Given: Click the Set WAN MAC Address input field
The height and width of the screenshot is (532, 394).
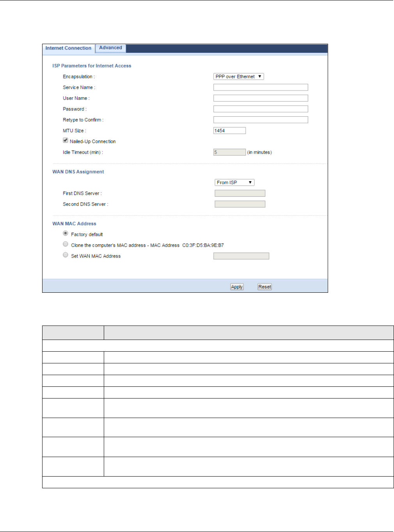Looking at the screenshot, I should tap(241, 256).
